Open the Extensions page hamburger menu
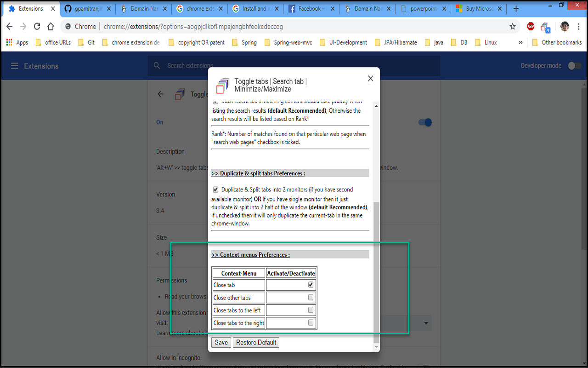Screen dimensions: 588x368 tap(15, 65)
